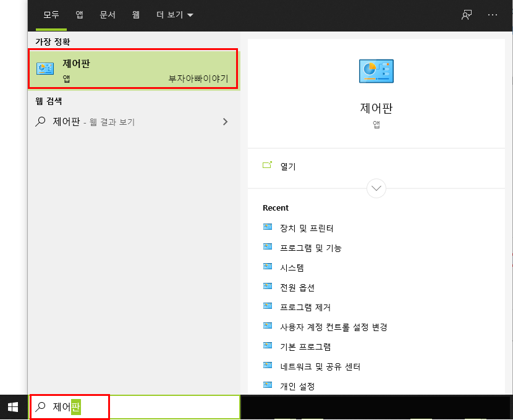This screenshot has height=420, width=513.
Task: Click the icon beside 프로그램 제거
Action: (x=268, y=306)
